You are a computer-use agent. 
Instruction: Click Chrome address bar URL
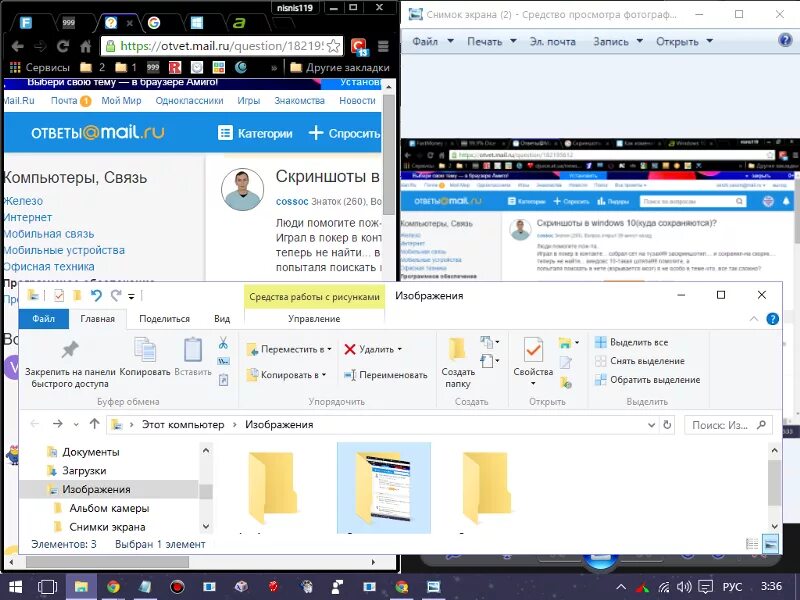click(x=221, y=46)
